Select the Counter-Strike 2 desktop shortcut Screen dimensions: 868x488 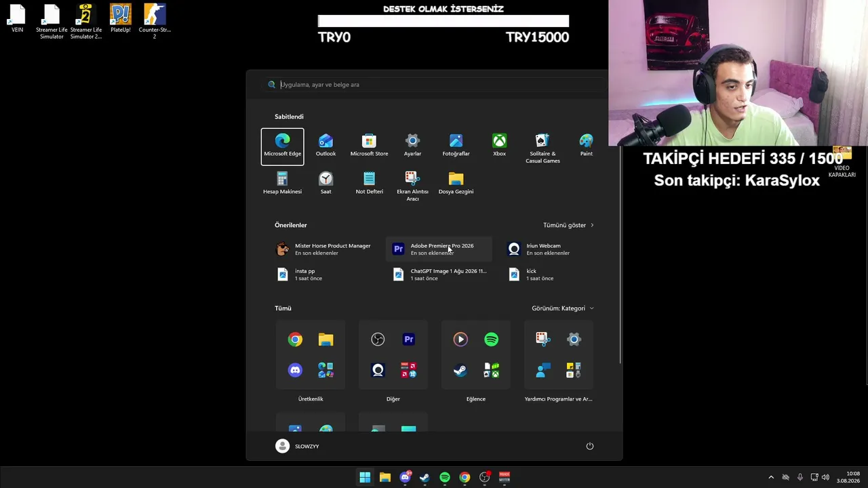tap(155, 22)
